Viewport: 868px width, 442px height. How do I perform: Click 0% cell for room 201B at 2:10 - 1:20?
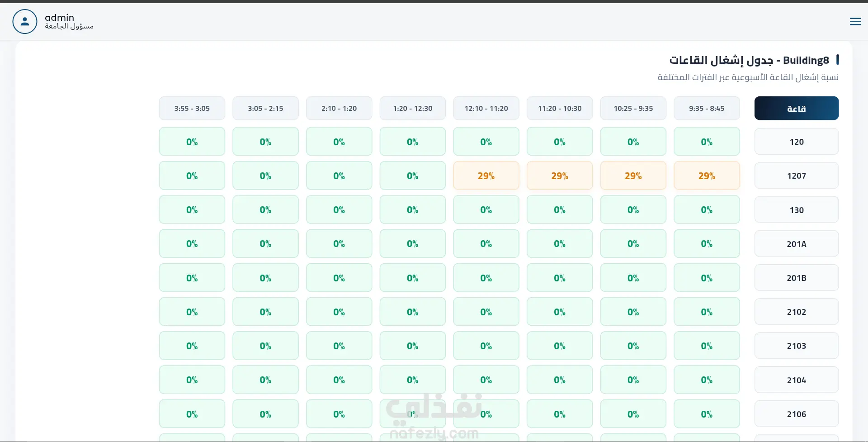(339, 278)
